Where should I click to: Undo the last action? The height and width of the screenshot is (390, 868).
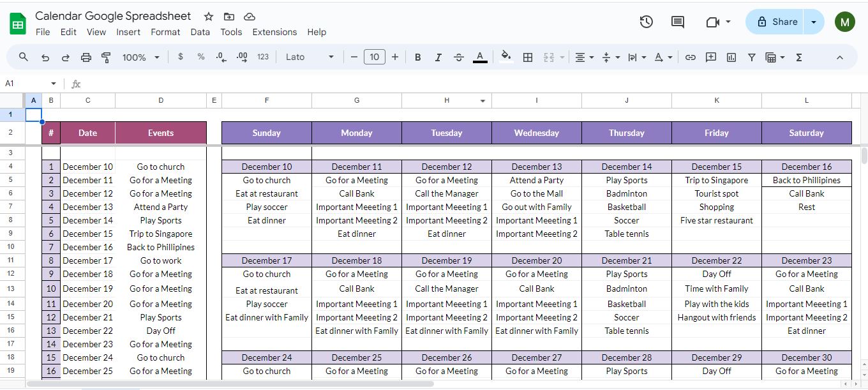[x=45, y=57]
